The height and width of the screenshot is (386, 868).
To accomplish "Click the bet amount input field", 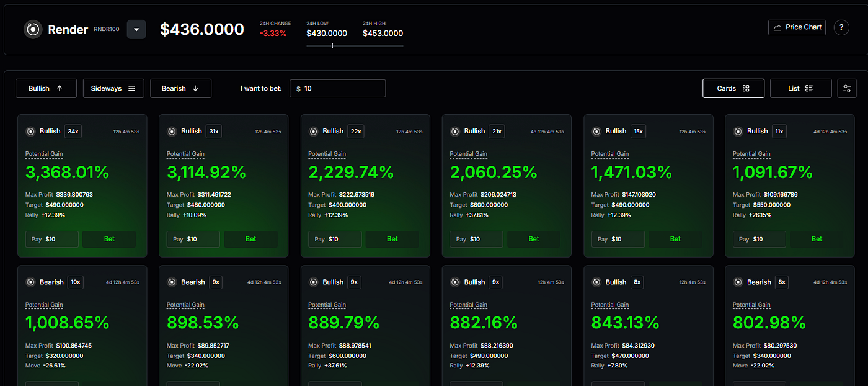I will [338, 88].
